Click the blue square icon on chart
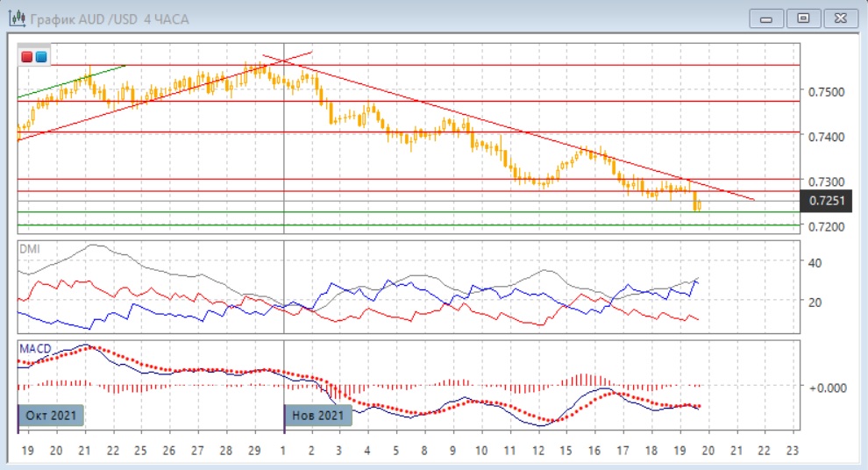This screenshot has width=868, height=470. coord(41,57)
